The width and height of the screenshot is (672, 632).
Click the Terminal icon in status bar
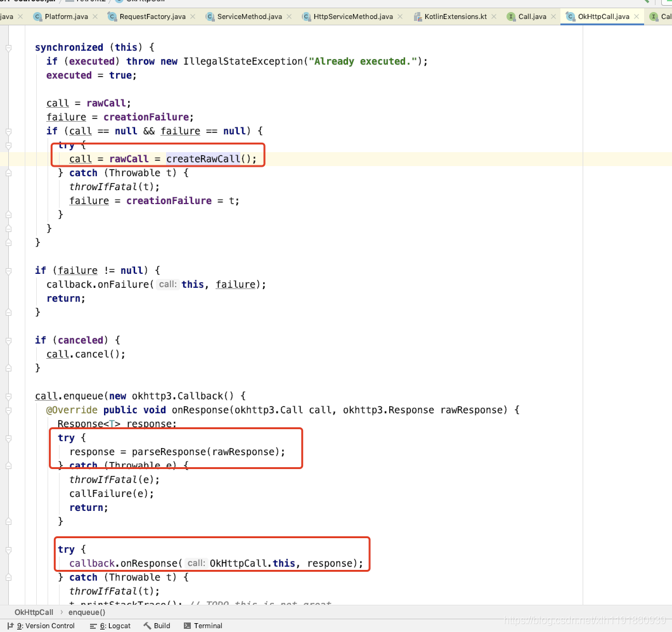(x=187, y=626)
